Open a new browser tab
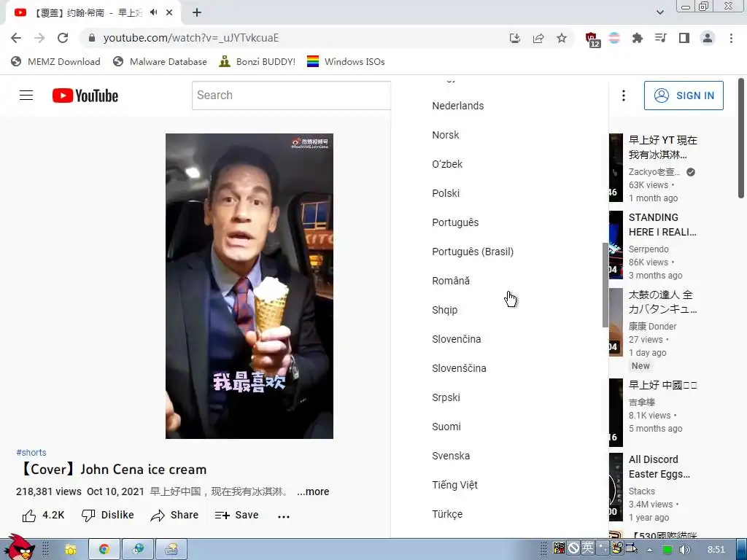The image size is (747, 560). 197,13
